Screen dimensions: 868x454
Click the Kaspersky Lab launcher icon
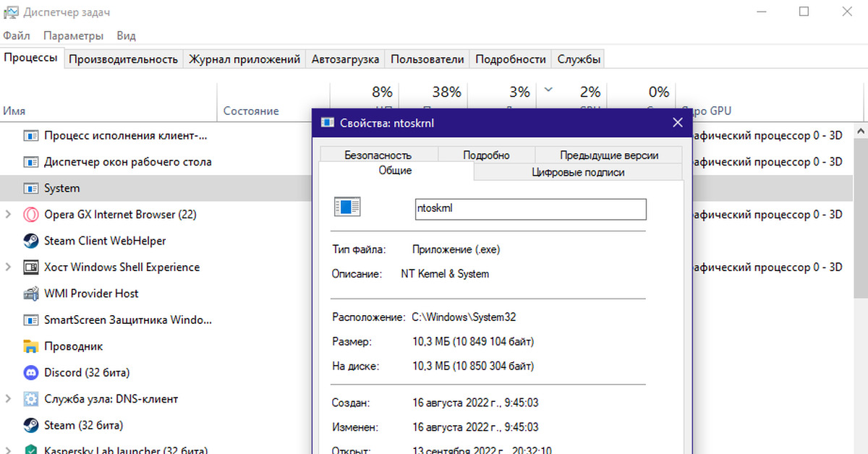click(30, 448)
